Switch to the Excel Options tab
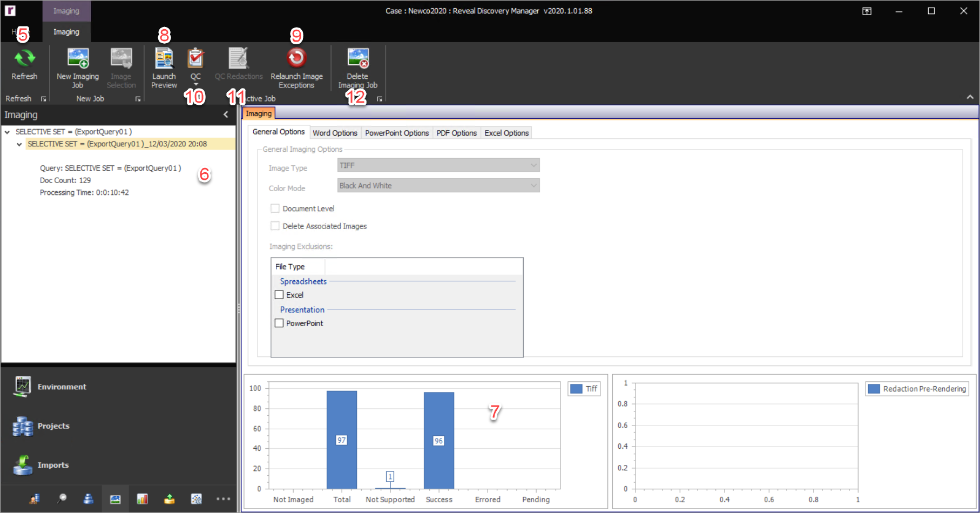The height and width of the screenshot is (513, 980). click(x=506, y=133)
